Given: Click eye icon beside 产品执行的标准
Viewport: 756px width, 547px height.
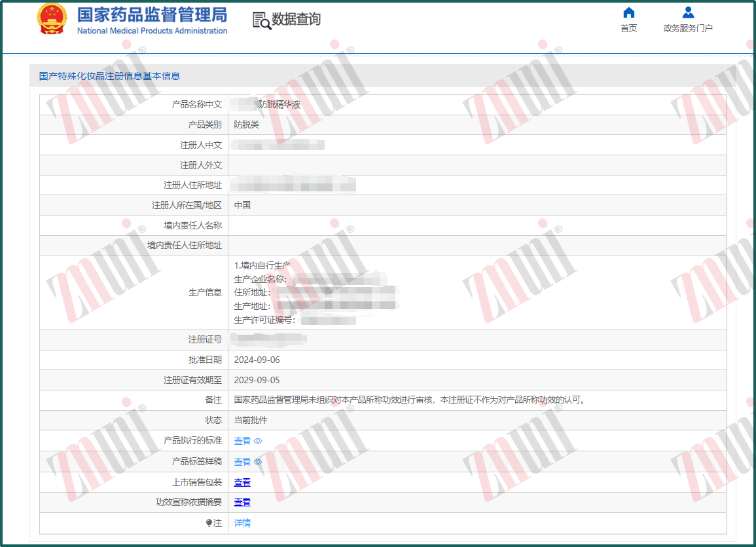Looking at the screenshot, I should tap(258, 441).
